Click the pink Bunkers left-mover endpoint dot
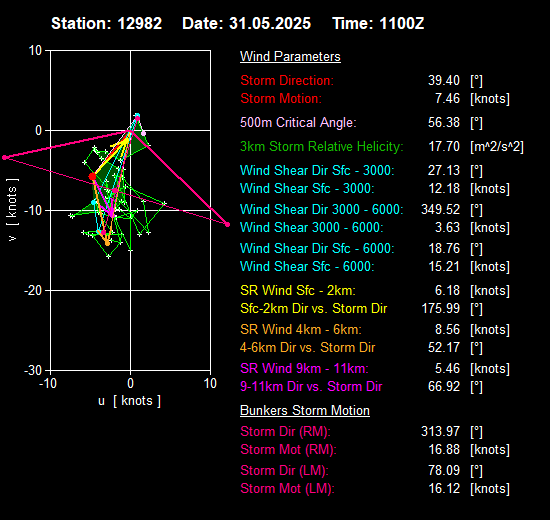This screenshot has width=550, height=520. click(5, 158)
